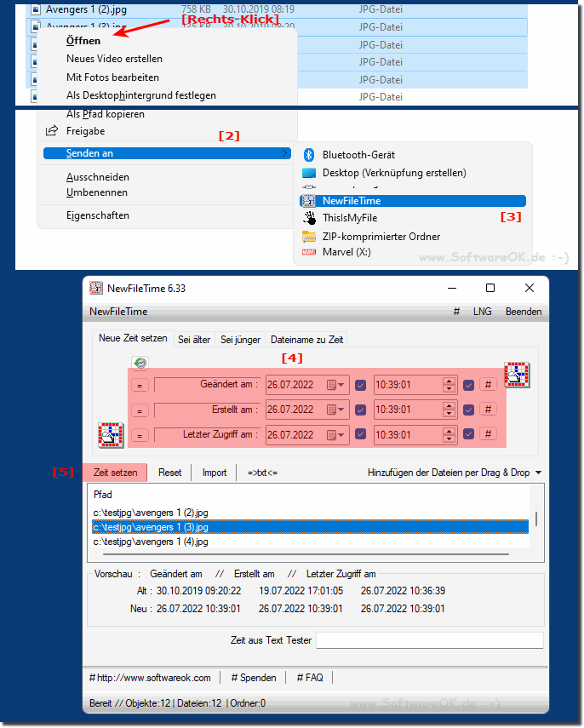Click the NewFileTime icon in the Senden an submenu
The image size is (584, 728).
pyautogui.click(x=308, y=201)
